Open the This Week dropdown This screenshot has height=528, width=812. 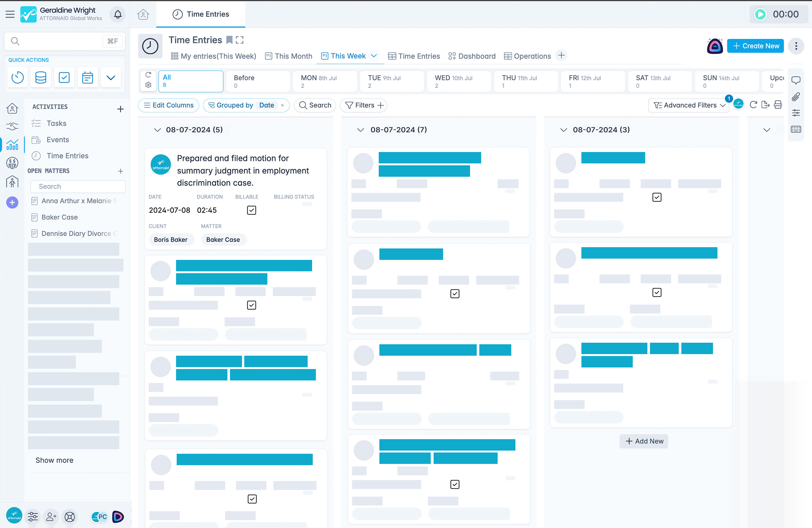click(374, 56)
